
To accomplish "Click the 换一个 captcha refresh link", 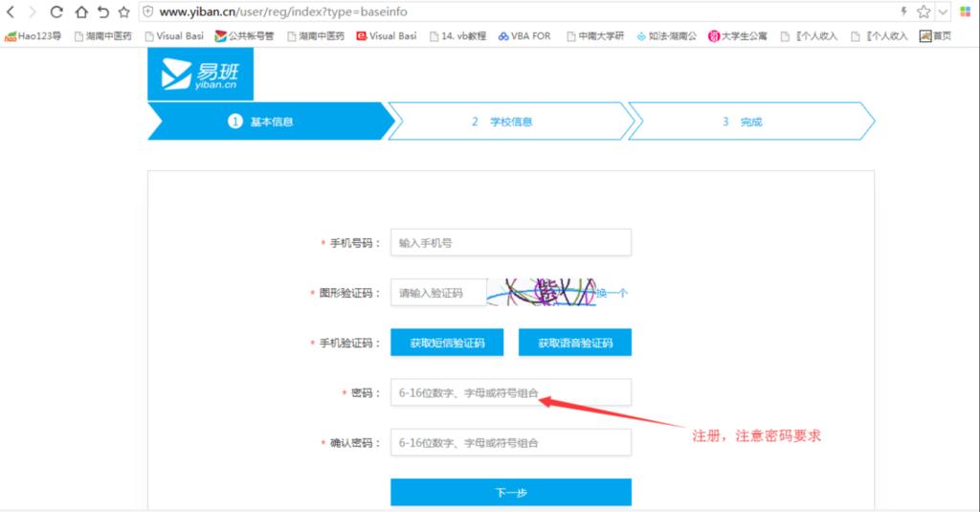I will click(612, 293).
